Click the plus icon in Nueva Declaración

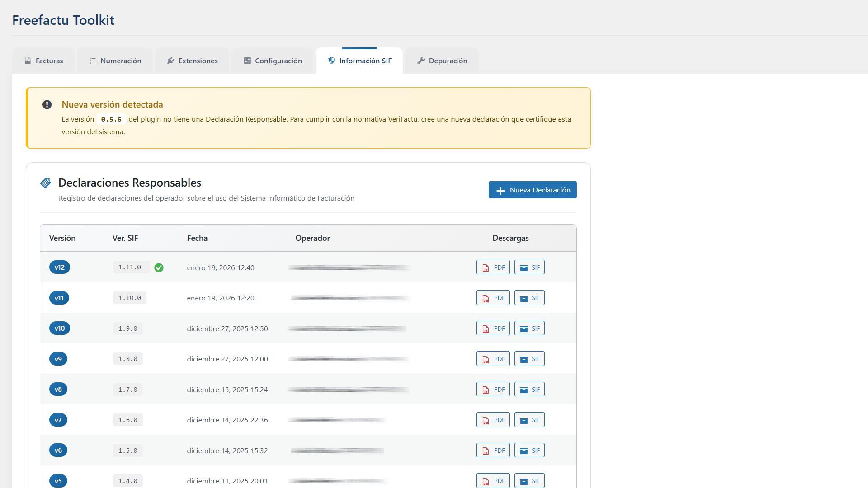[x=501, y=190]
